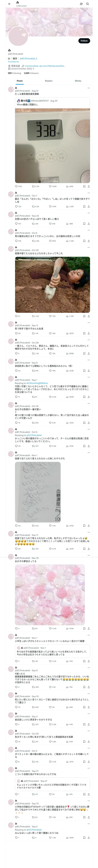Image resolution: width=98 pixels, height=868 pixels.
Task: Click the Grok icon beside search
Action: [x=81, y=4]
